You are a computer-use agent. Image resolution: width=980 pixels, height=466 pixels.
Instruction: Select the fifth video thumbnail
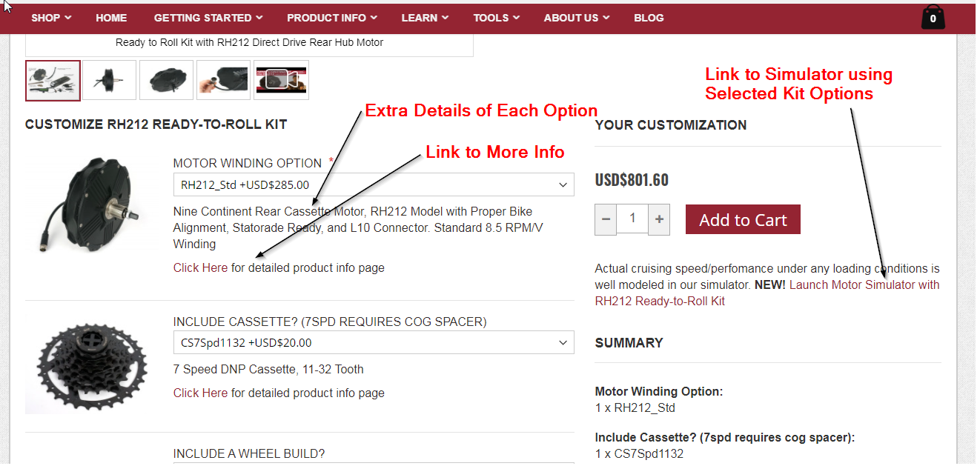[x=281, y=80]
